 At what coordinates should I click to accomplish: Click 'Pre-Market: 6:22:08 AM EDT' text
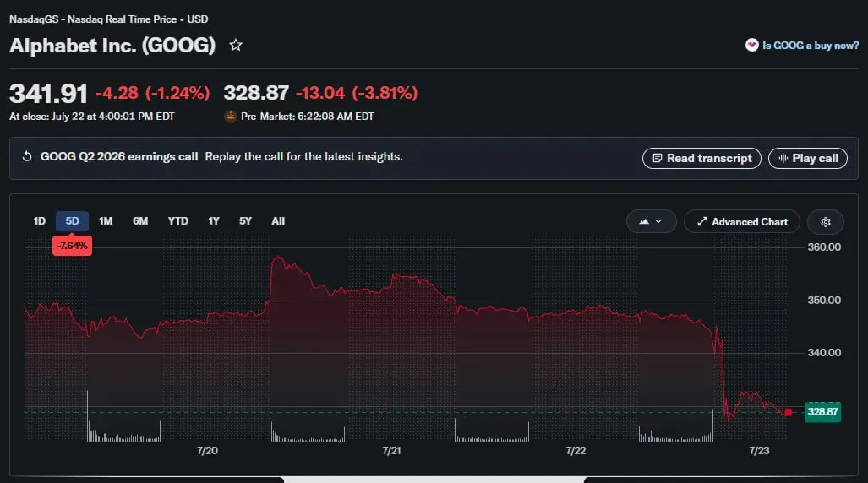[308, 117]
